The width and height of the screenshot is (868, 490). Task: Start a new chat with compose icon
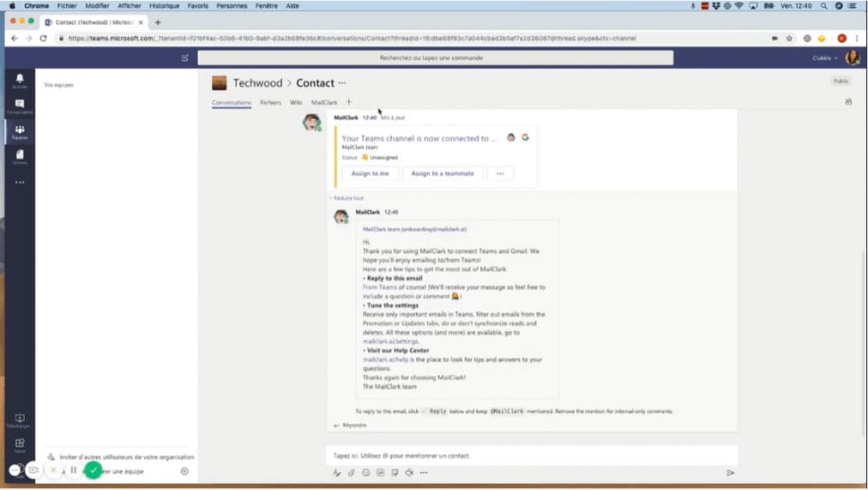click(x=184, y=57)
